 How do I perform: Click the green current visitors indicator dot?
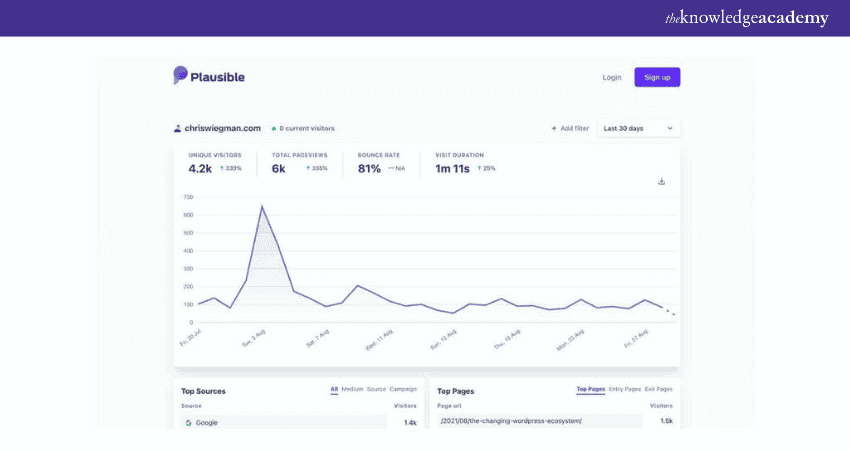point(274,129)
